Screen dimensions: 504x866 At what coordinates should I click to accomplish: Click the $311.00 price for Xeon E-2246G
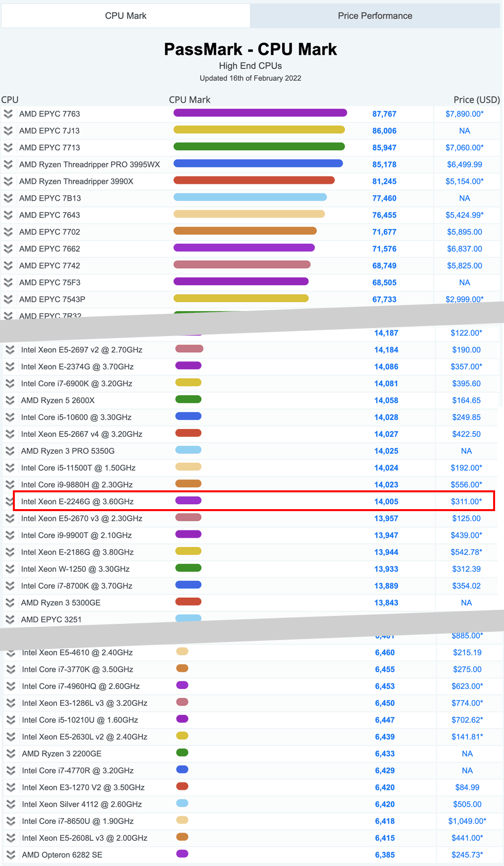point(465,502)
